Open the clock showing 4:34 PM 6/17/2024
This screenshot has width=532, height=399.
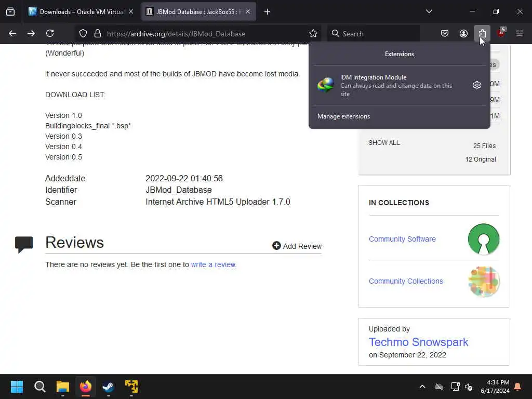coord(495,387)
